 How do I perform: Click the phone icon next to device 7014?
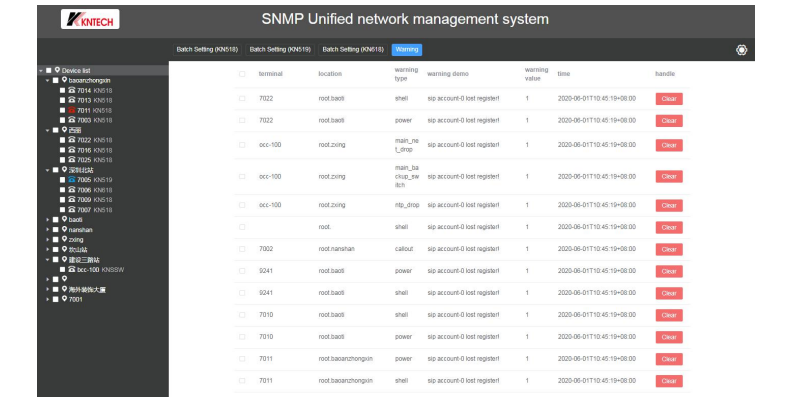72,90
